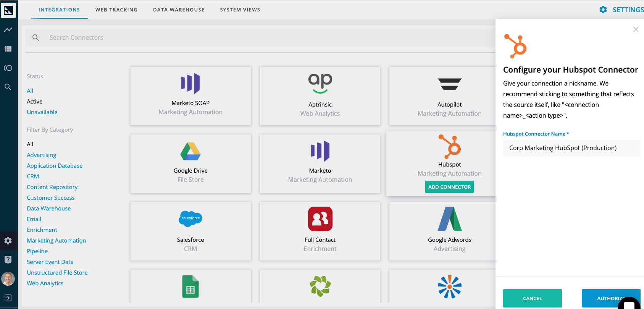The width and height of the screenshot is (644, 309).
Task: Open the list view sidebar icon
Action: click(8, 49)
